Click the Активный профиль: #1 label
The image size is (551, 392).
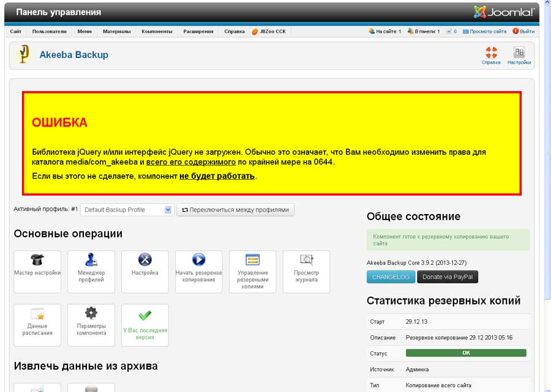[x=46, y=209]
